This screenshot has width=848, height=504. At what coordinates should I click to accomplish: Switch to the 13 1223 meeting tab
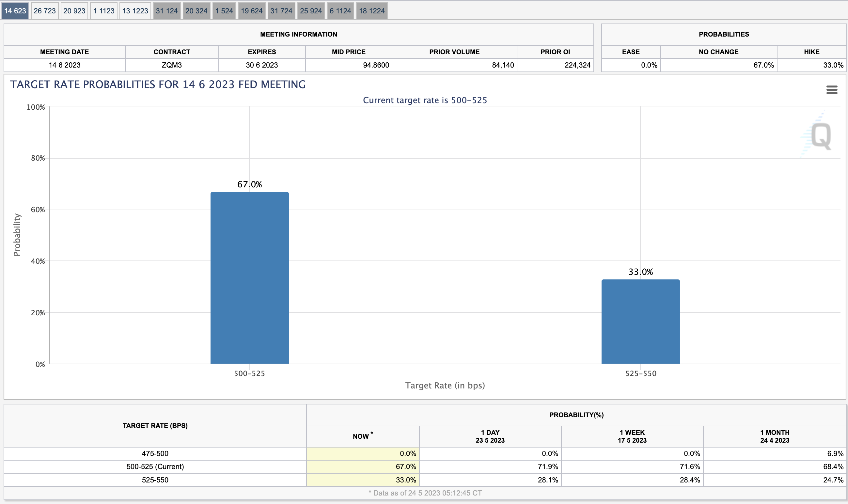135,11
